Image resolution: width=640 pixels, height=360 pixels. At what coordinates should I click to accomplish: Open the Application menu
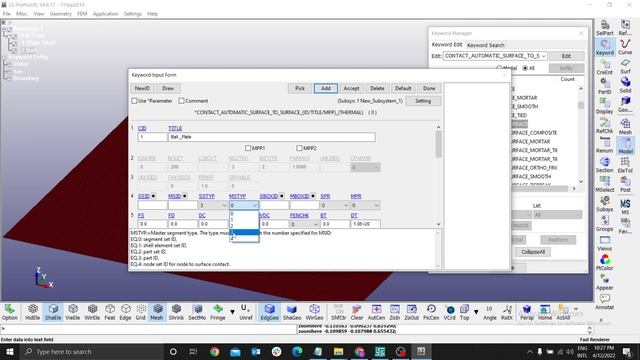(105, 14)
